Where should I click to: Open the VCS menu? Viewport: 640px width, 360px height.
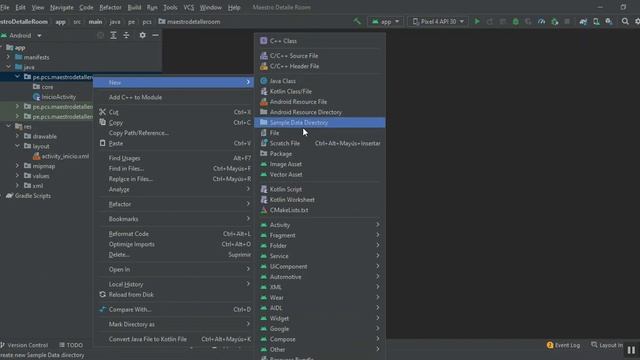(189, 7)
